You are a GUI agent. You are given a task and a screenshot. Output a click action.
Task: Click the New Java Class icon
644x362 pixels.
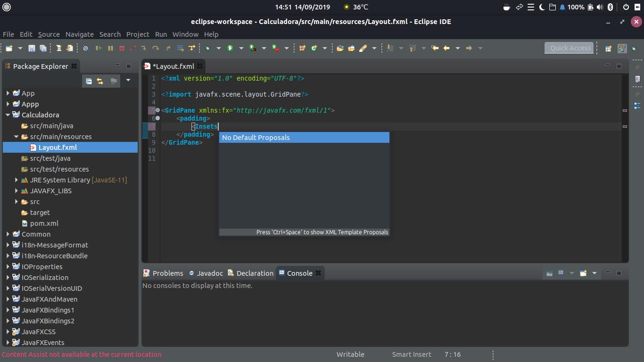314,48
